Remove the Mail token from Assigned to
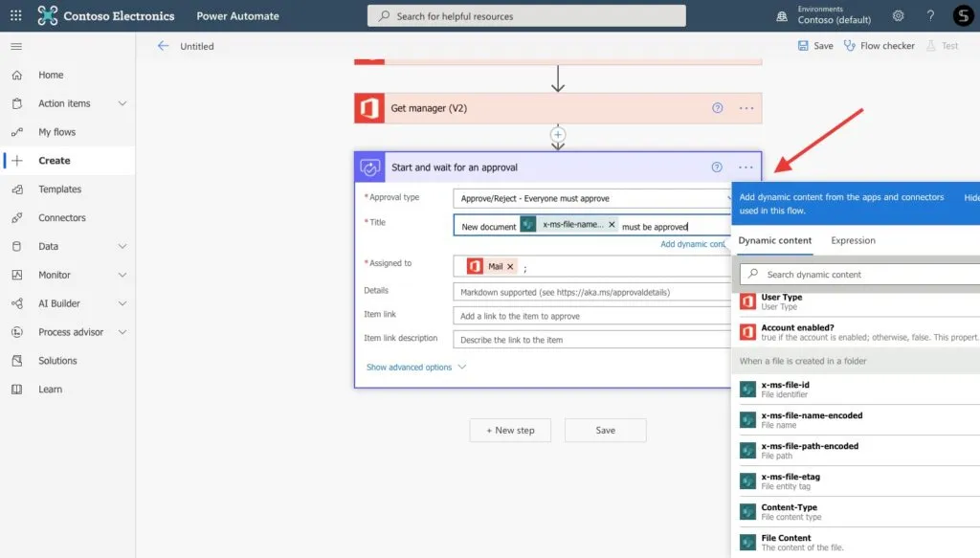 (510, 267)
